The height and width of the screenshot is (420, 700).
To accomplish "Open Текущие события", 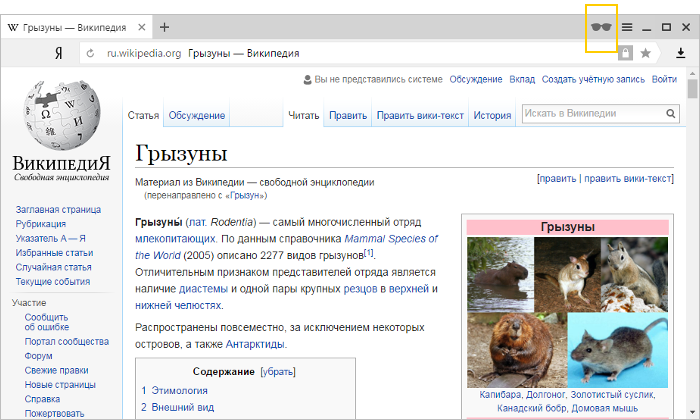I will pos(53,282).
